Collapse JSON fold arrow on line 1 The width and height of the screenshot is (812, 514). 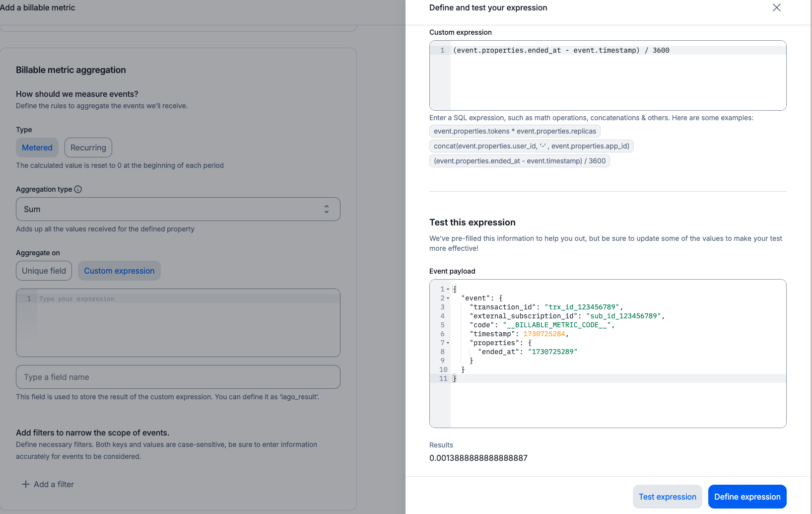click(x=448, y=289)
